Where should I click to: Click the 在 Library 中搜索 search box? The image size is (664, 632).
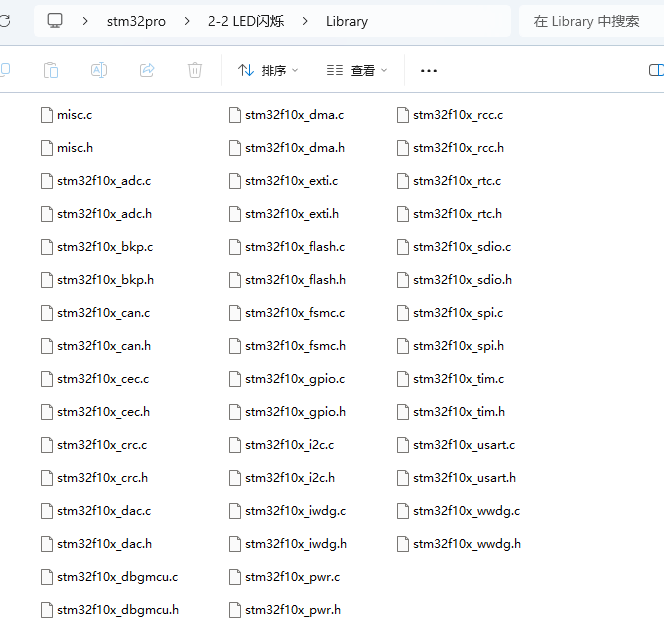[x=591, y=21]
